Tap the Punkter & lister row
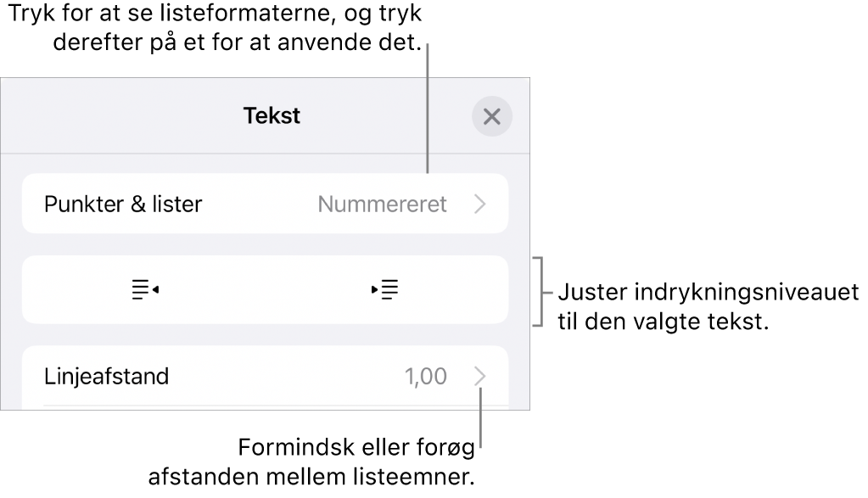This screenshot has width=868, height=498. click(x=255, y=203)
